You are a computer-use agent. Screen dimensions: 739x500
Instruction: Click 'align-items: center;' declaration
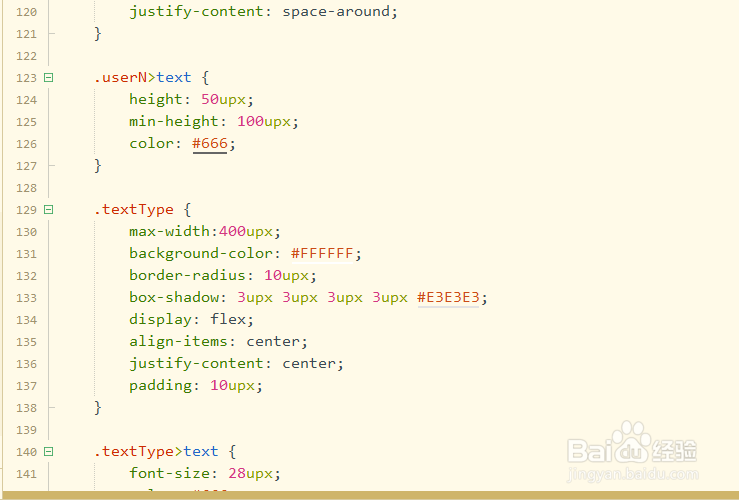click(218, 341)
